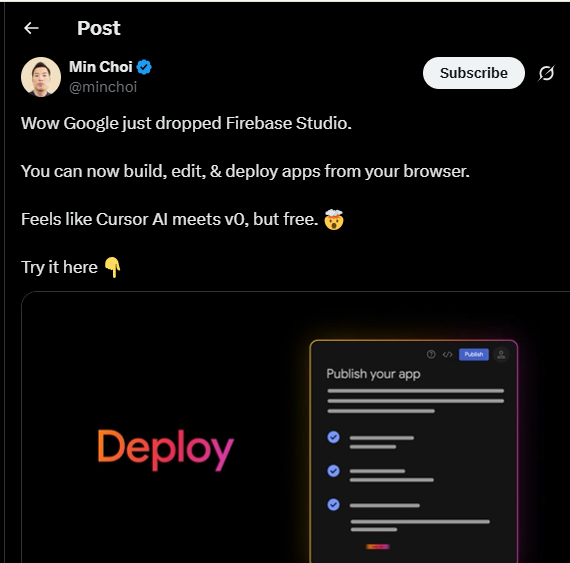Toggle the first blue checkmark item
The image size is (570, 563).
[333, 437]
